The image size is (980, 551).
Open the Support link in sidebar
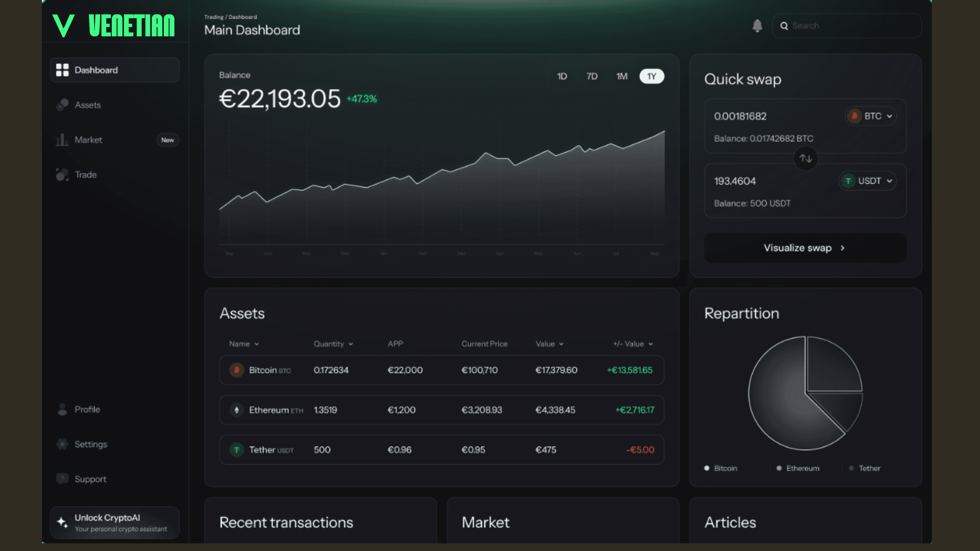click(90, 479)
